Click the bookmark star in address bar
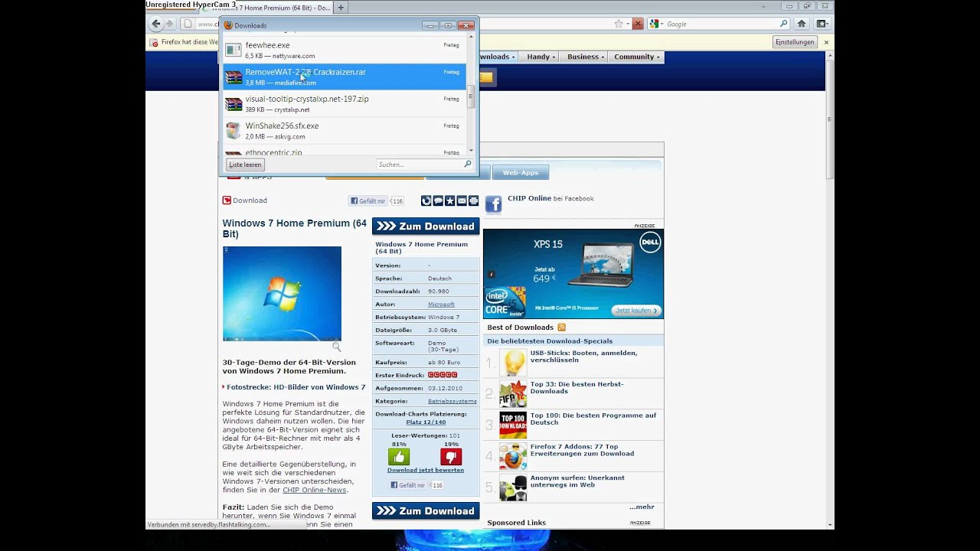Screen dimensions: 980x551 618,24
